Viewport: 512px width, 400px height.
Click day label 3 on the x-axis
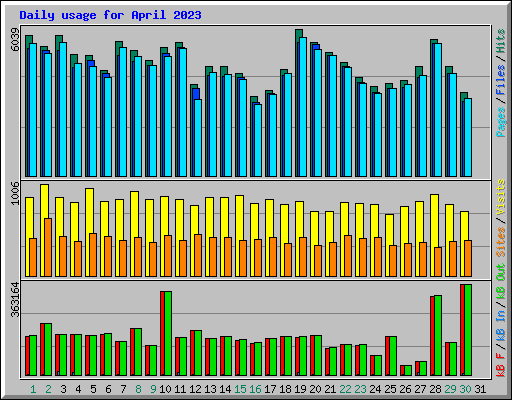coord(63,389)
